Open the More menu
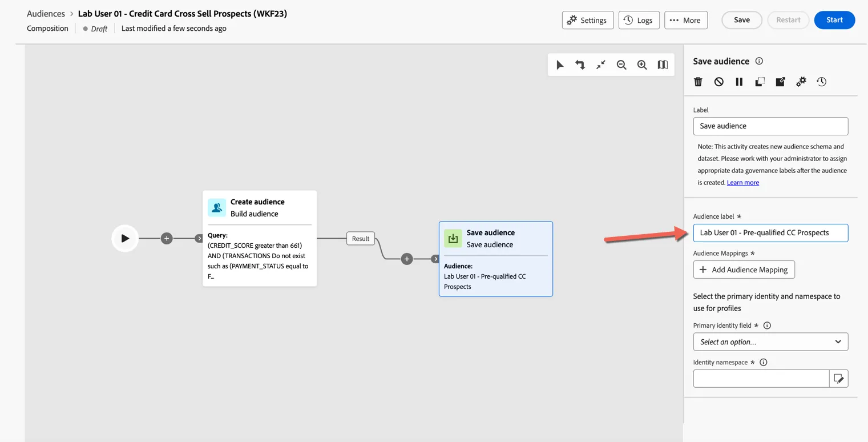 [x=686, y=20]
